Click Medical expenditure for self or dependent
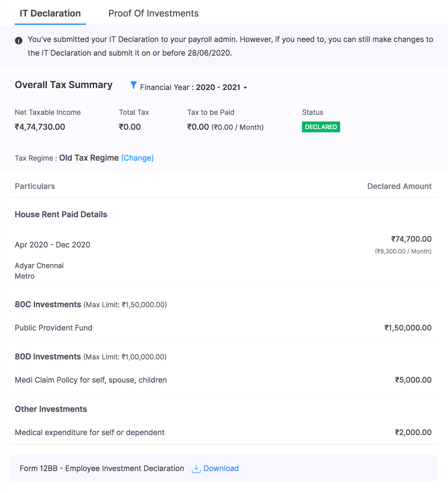The width and height of the screenshot is (448, 493). [x=90, y=433]
